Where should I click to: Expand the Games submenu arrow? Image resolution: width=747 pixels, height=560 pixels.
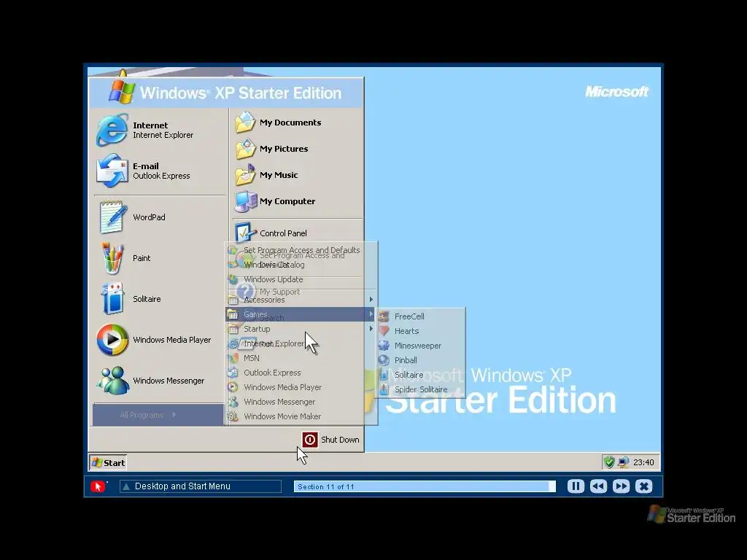click(371, 314)
